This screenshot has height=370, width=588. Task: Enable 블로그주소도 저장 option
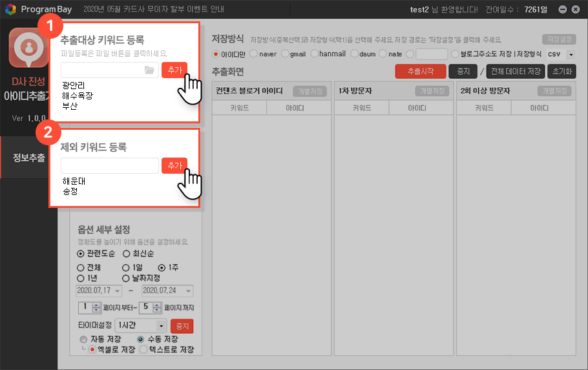(x=456, y=54)
